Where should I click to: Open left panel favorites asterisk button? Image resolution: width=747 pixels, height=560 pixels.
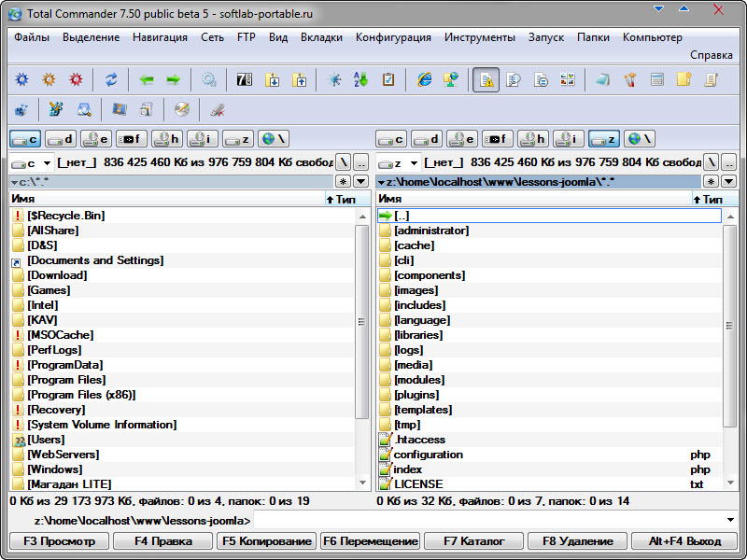(343, 181)
